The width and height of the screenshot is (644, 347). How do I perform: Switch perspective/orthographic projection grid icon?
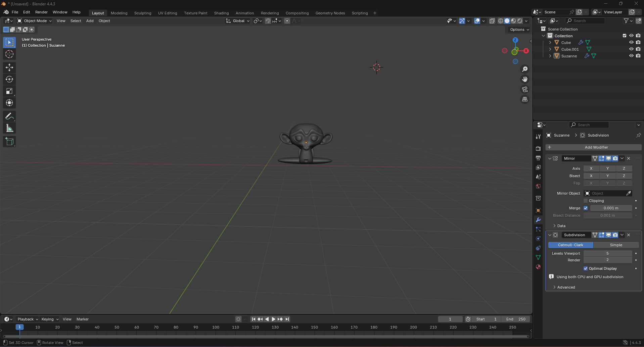(525, 99)
